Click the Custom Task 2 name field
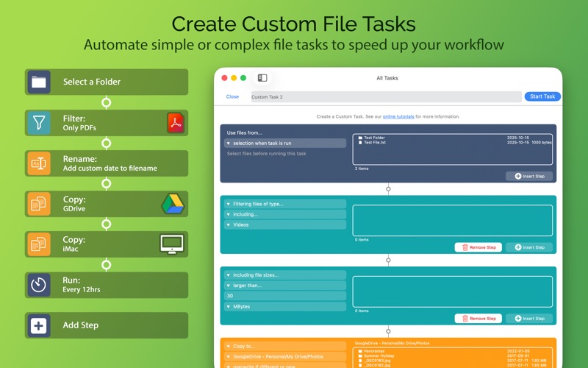The height and width of the screenshot is (368, 588). pyautogui.click(x=387, y=97)
